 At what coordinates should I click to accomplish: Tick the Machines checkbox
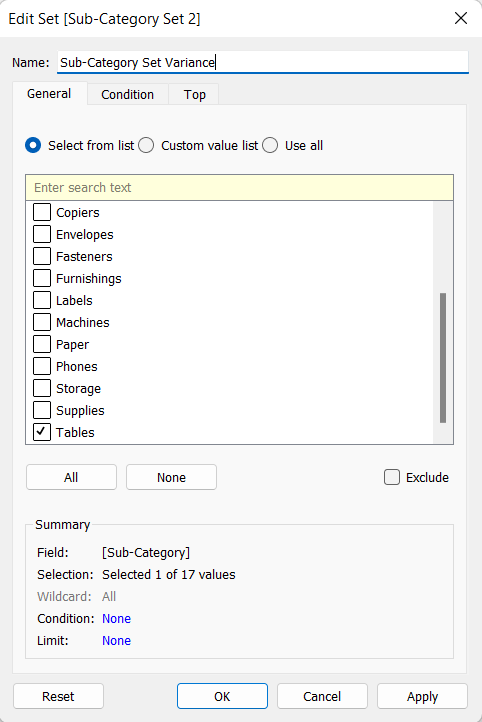coord(42,322)
